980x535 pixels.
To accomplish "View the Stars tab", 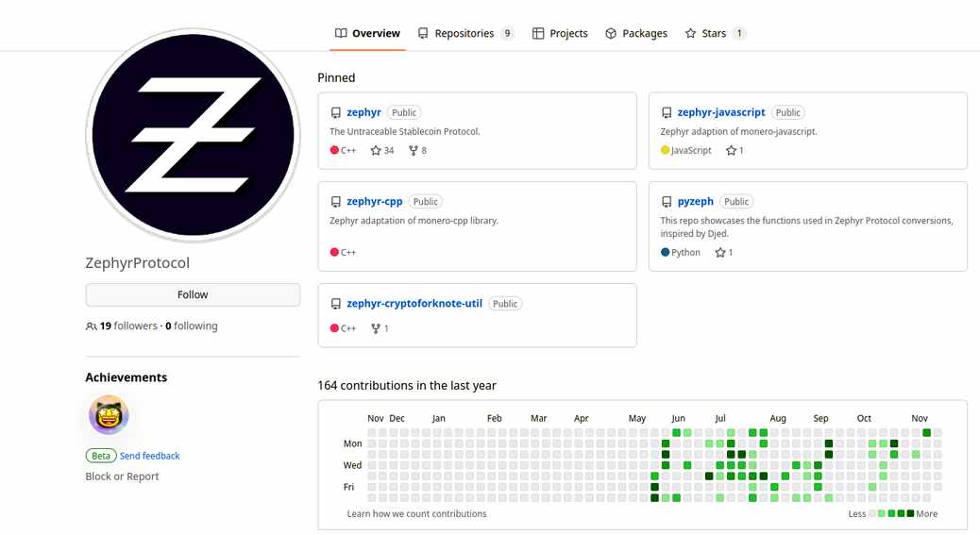I will [x=715, y=33].
